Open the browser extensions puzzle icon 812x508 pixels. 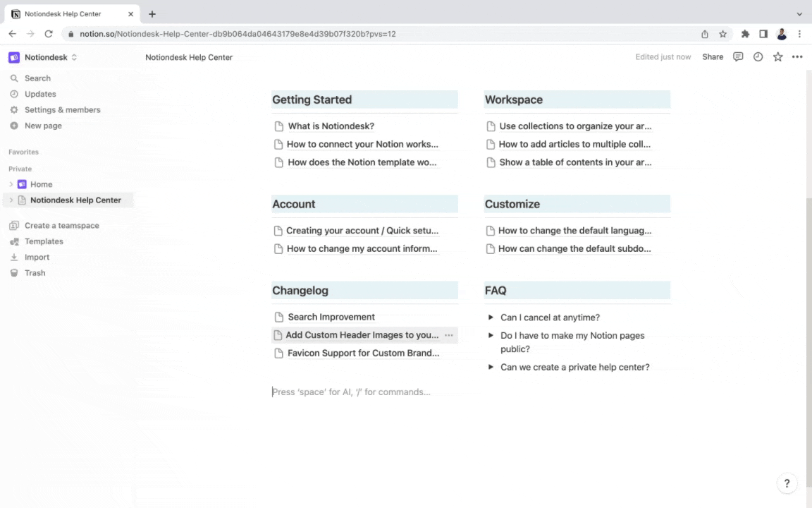(745, 34)
